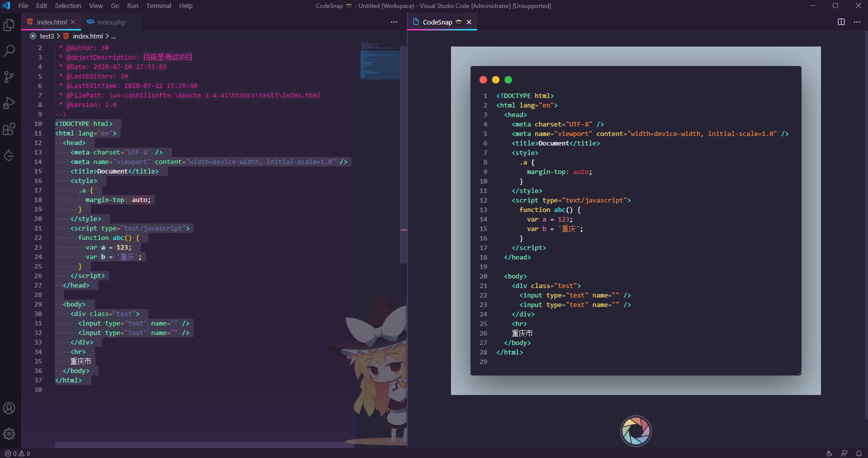Close the CodeSnap tab

click(x=469, y=22)
